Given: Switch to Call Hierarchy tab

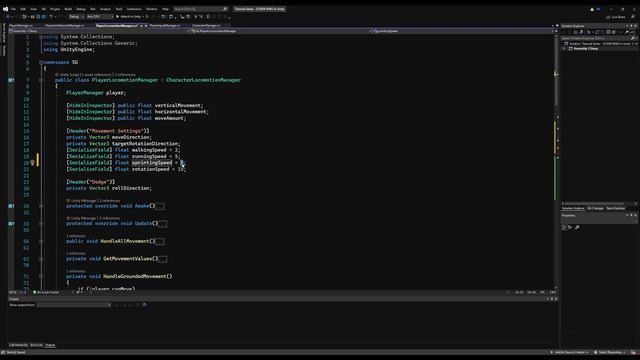Looking at the screenshot, I should pos(18,345).
